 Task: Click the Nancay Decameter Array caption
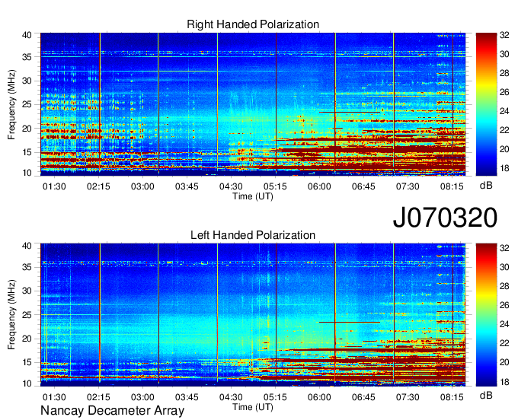tap(112, 411)
